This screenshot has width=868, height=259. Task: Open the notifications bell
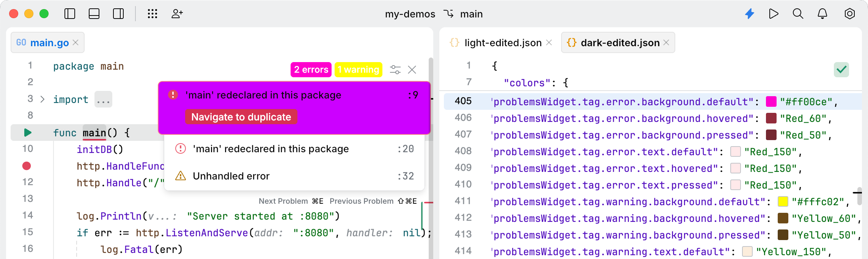click(x=822, y=14)
